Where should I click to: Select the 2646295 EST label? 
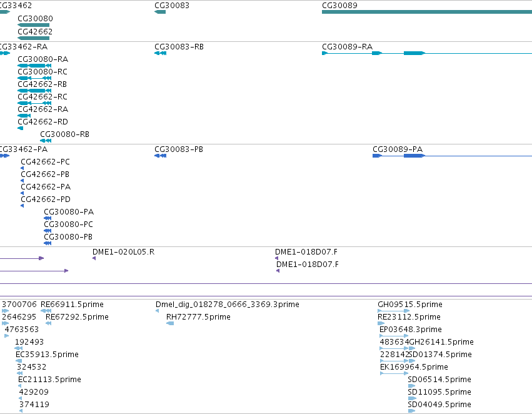tap(19, 317)
